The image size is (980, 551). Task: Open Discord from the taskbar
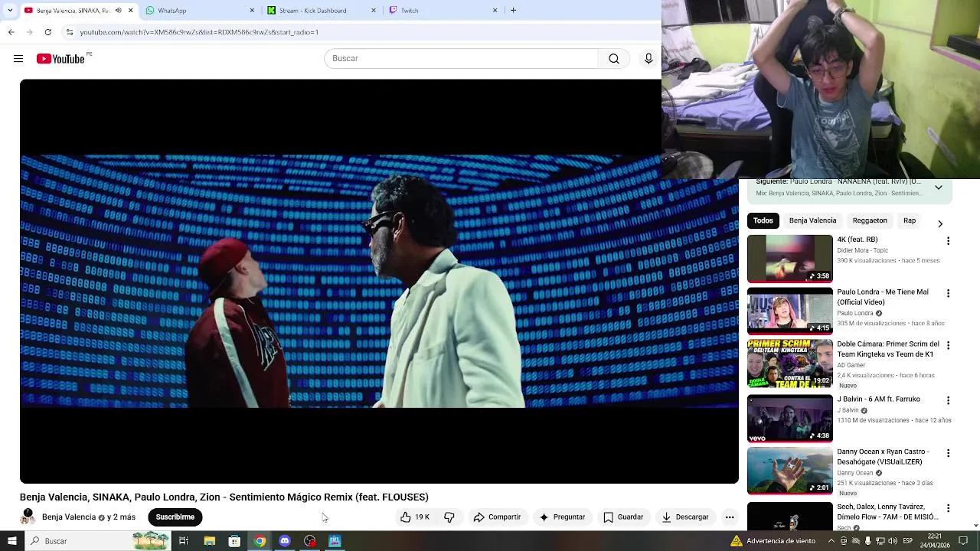(285, 541)
